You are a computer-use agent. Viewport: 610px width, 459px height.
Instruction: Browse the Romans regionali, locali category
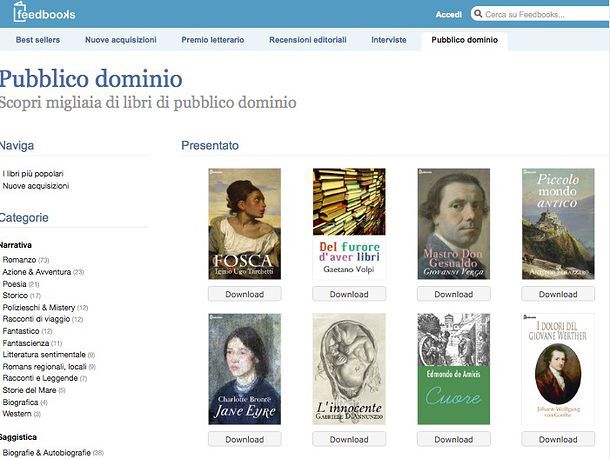[45, 366]
